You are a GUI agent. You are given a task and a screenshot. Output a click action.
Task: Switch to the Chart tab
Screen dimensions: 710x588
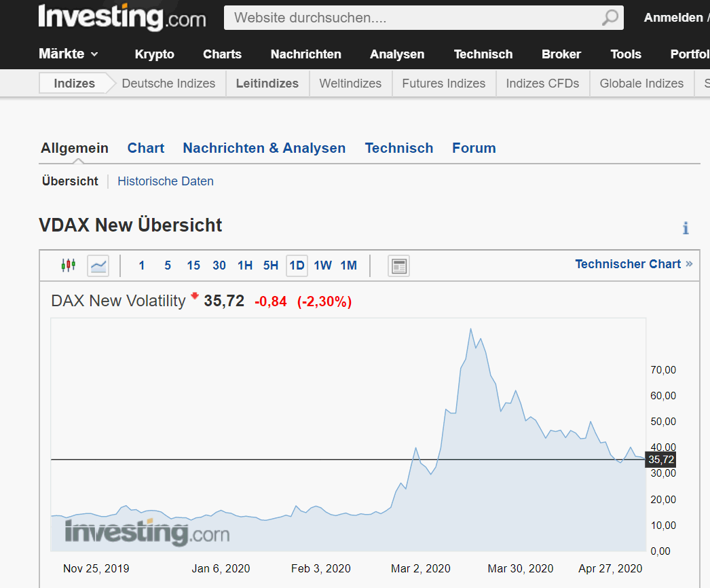point(146,148)
